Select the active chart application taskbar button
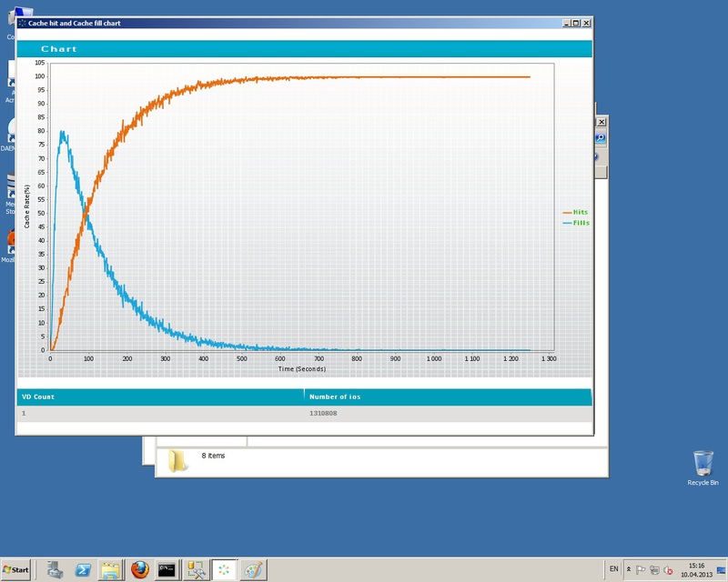This screenshot has width=728, height=582. [x=224, y=569]
